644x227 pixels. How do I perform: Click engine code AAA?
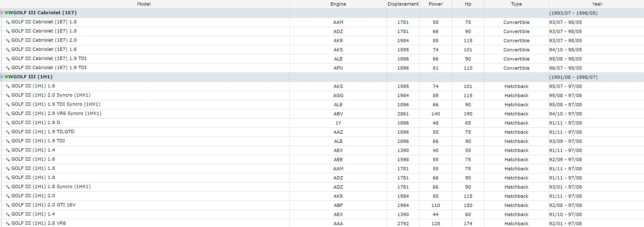[x=338, y=224]
